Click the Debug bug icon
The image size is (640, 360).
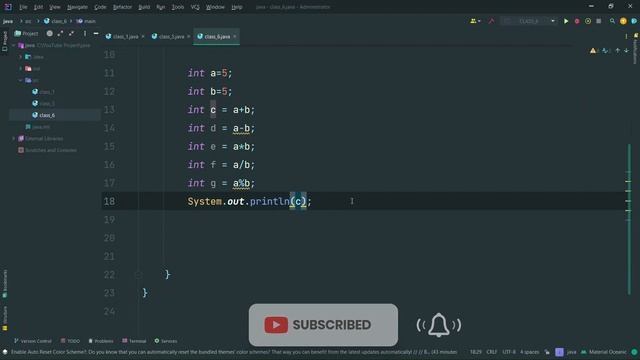[x=577, y=21]
